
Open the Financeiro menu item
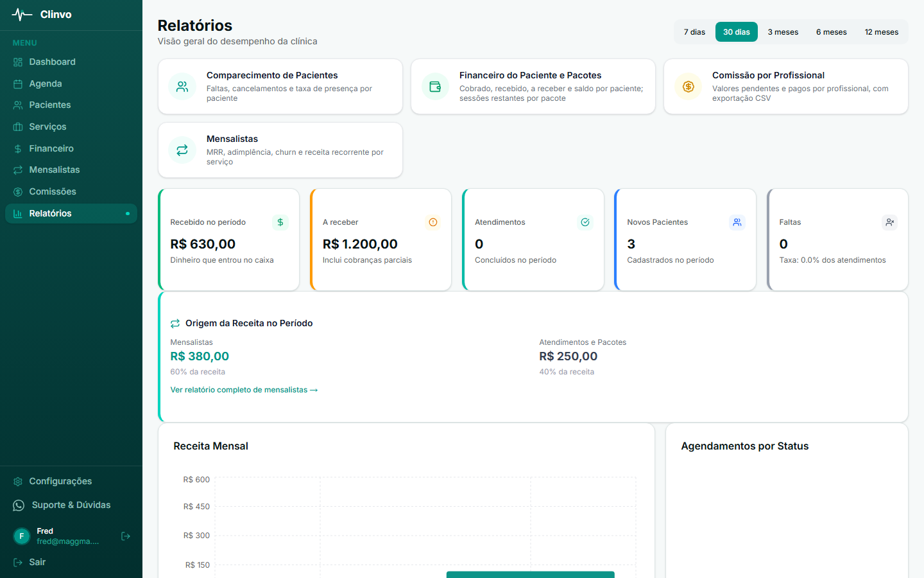tap(71, 149)
